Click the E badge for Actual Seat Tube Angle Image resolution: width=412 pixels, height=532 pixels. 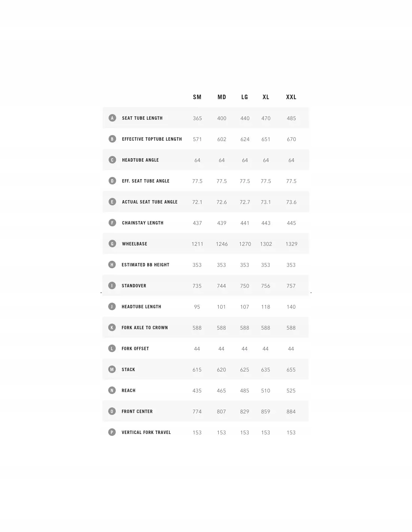pyautogui.click(x=112, y=202)
